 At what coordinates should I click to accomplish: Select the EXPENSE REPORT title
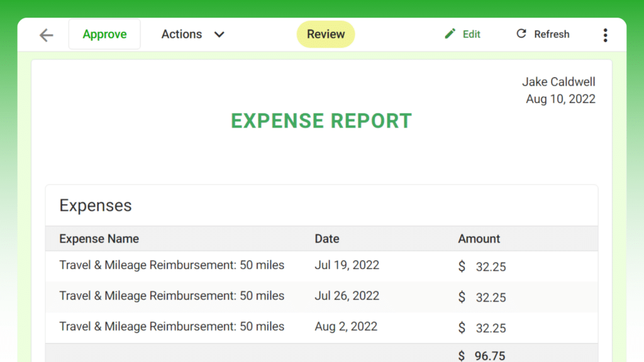point(321,121)
